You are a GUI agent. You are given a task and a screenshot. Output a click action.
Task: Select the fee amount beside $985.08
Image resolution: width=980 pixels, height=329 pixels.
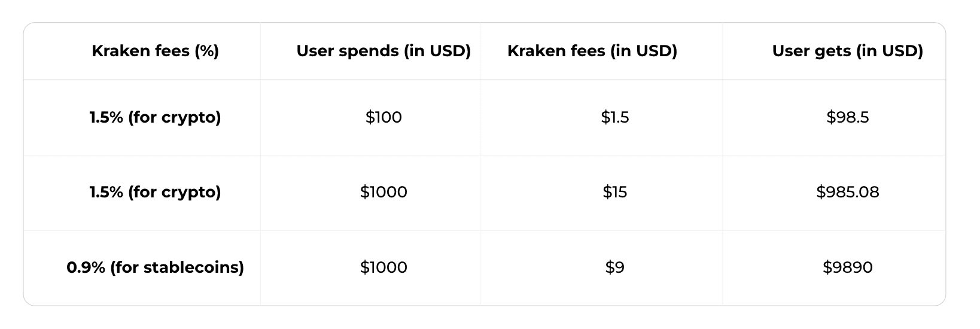(615, 192)
